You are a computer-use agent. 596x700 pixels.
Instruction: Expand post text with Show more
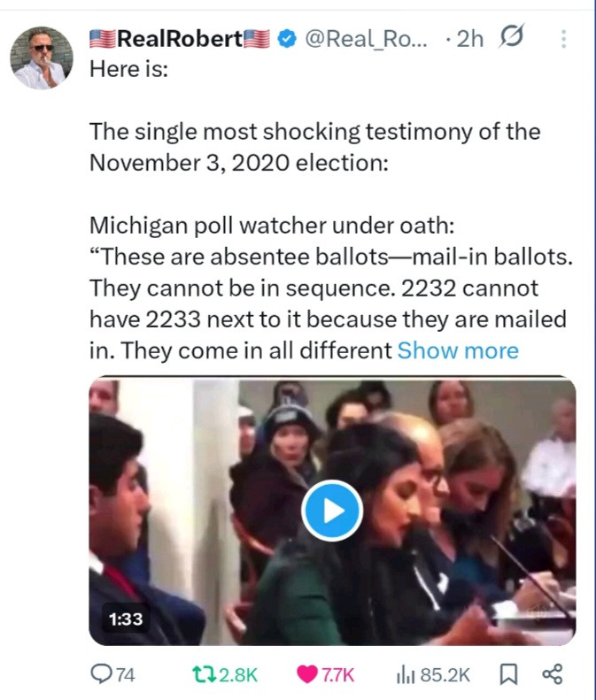(458, 350)
